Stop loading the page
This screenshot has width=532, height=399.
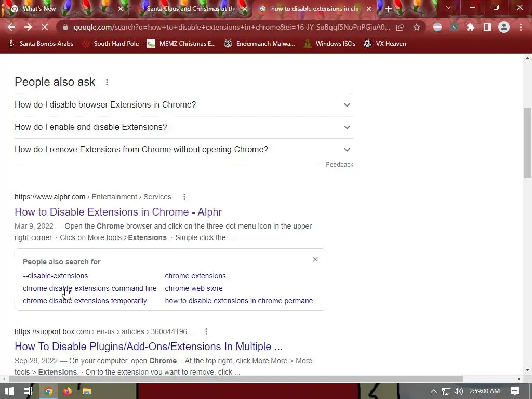[45, 27]
